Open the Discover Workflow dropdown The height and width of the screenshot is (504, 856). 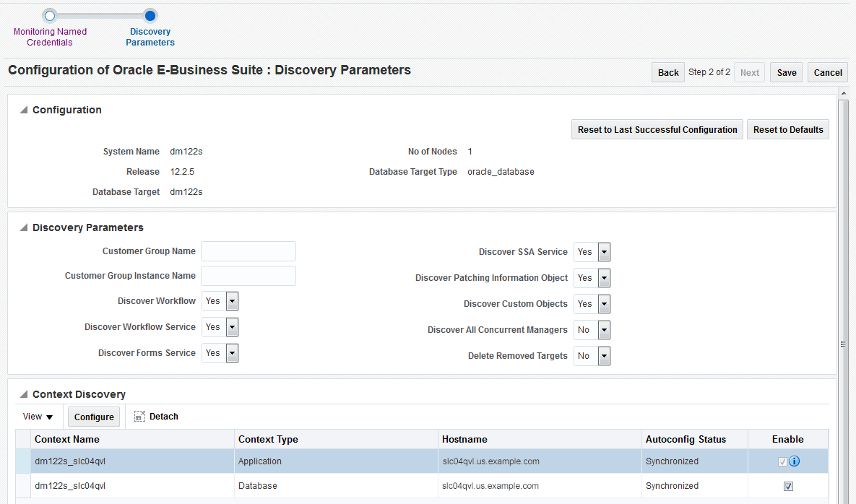(x=232, y=301)
